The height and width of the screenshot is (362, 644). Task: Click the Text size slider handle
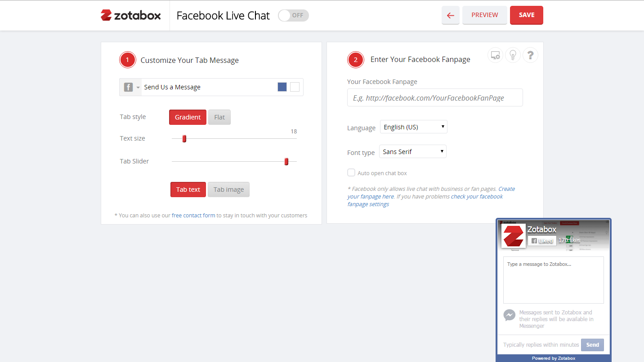click(184, 139)
